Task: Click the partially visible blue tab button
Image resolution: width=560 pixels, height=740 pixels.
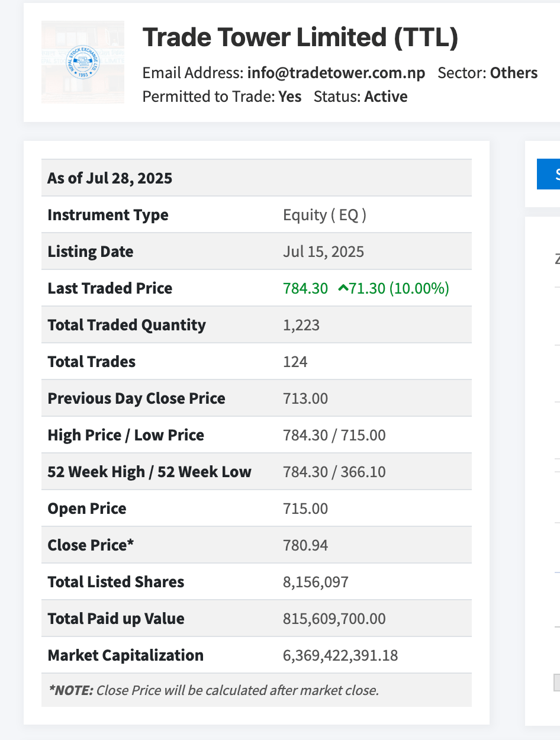Action: (549, 174)
